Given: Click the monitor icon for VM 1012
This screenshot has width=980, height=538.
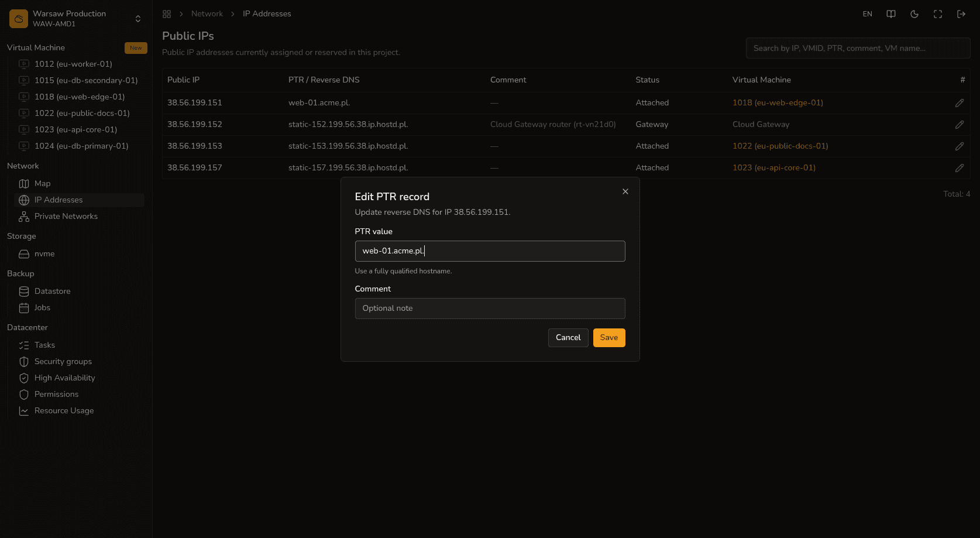Looking at the screenshot, I should pos(24,64).
